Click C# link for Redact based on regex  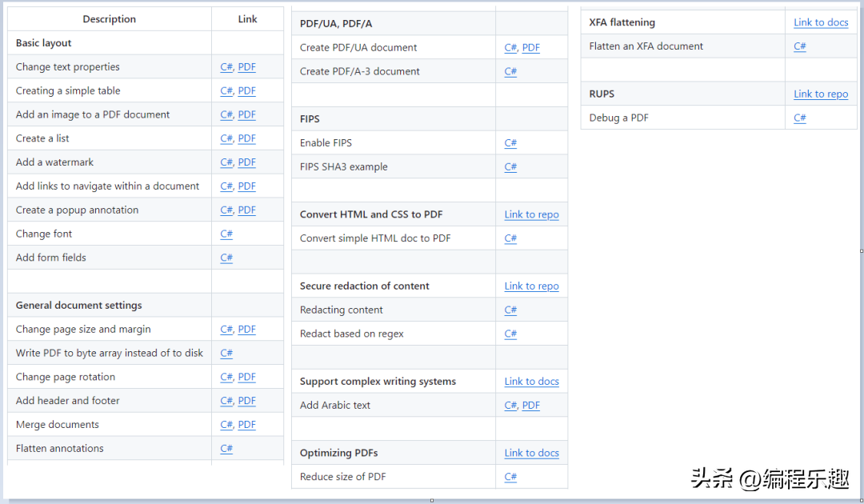[510, 334]
